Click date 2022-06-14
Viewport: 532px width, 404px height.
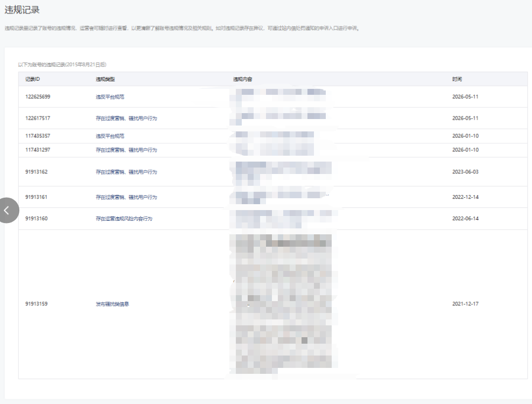tap(465, 219)
